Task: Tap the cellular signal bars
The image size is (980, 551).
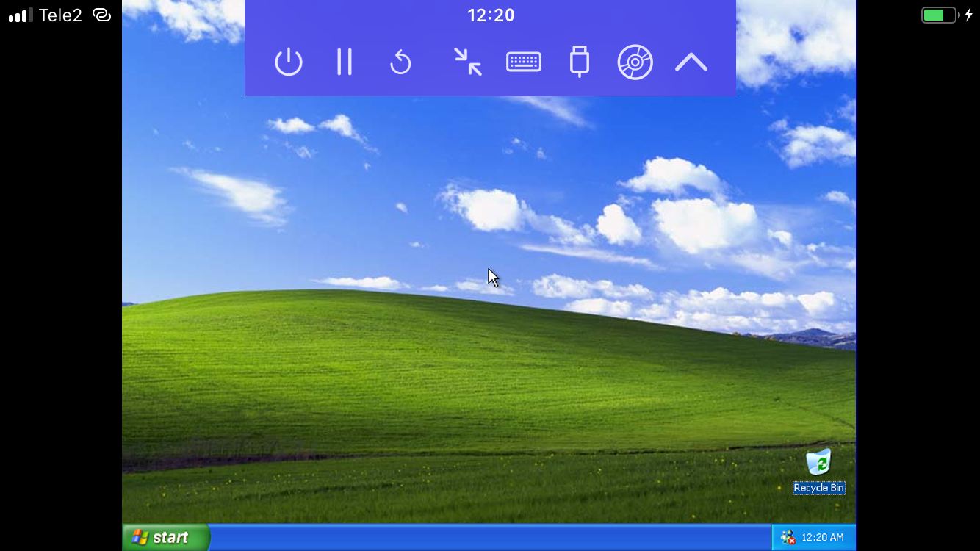Action: tap(21, 15)
